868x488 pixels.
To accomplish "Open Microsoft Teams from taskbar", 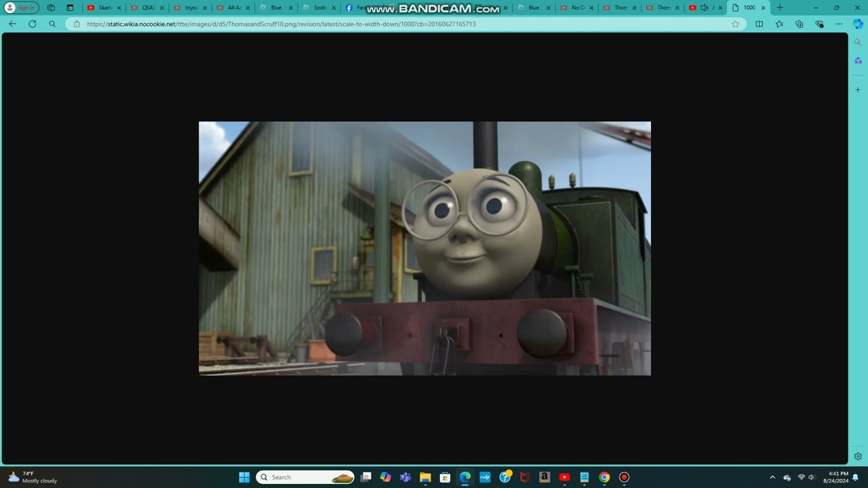I will 406,477.
